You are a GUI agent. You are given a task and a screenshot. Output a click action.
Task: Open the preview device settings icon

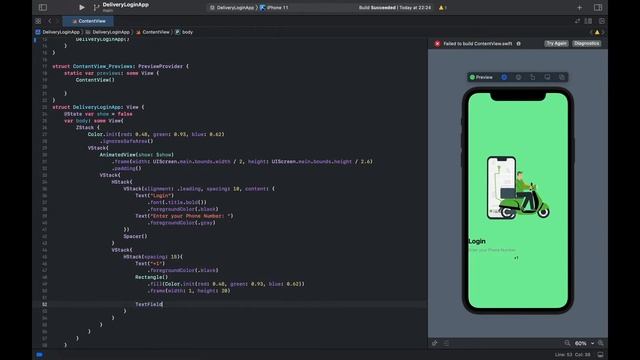[x=547, y=77]
